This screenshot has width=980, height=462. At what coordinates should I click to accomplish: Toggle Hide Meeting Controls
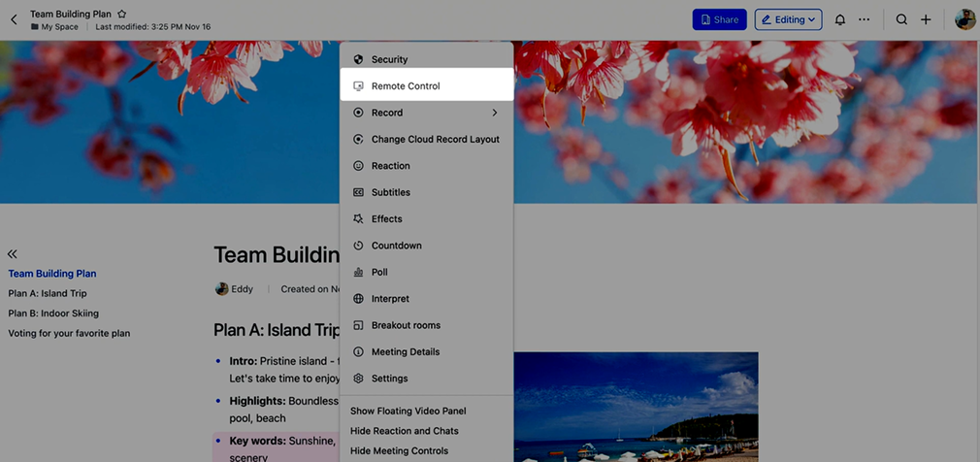[x=399, y=450]
